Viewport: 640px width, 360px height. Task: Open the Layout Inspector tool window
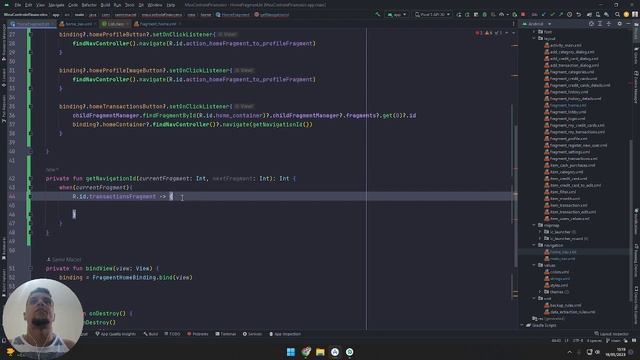coord(611,334)
